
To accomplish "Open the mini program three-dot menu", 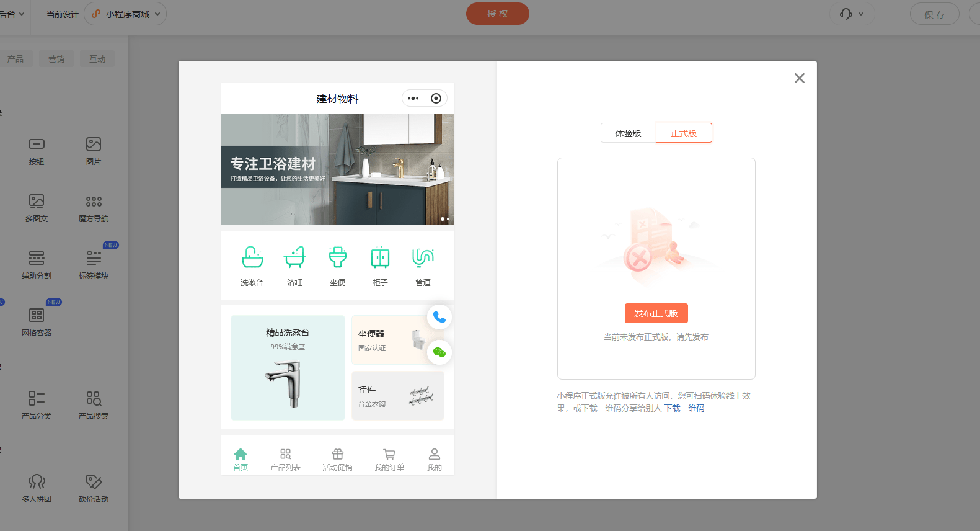I will pos(413,99).
